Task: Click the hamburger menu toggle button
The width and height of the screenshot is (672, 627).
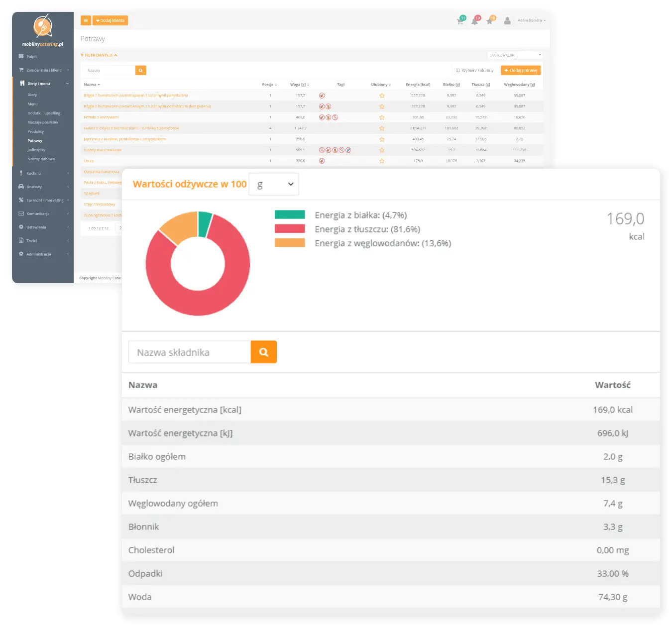Action: pyautogui.click(x=86, y=20)
